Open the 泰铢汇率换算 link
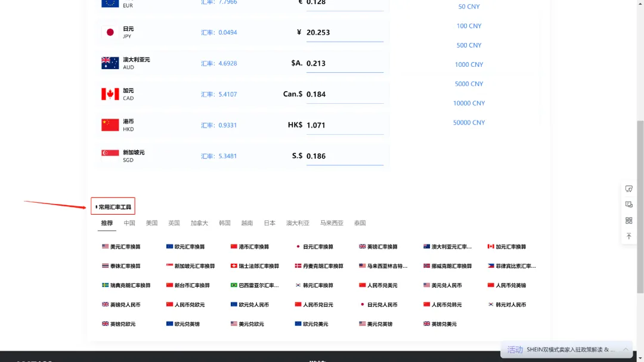644x362 pixels. [x=121, y=266]
